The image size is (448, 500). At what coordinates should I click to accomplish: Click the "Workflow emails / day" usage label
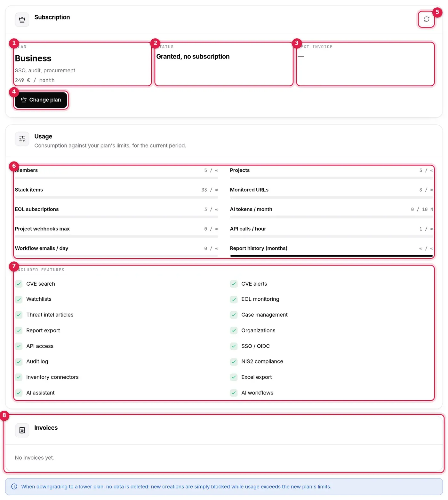(42, 248)
